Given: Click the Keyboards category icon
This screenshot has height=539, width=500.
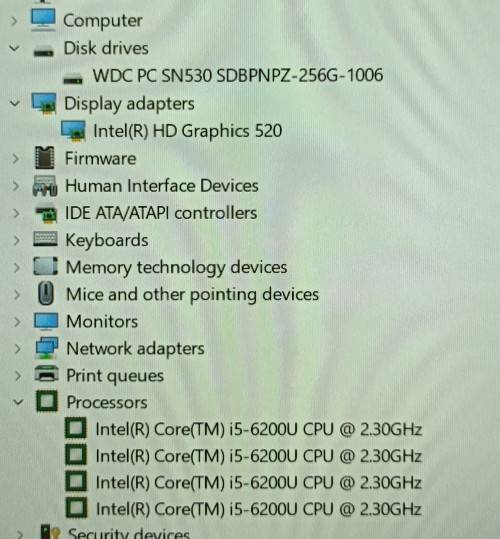Looking at the screenshot, I should click(x=45, y=239).
